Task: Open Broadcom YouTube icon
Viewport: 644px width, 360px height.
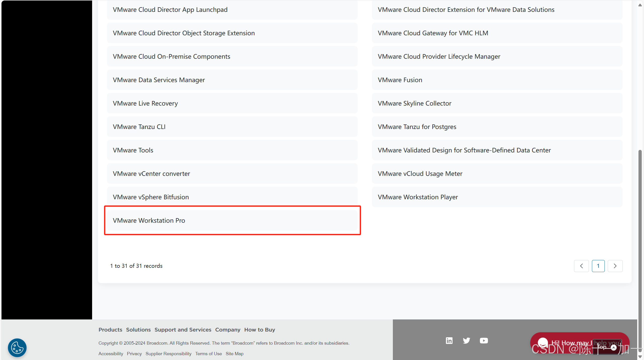Action: (484, 341)
